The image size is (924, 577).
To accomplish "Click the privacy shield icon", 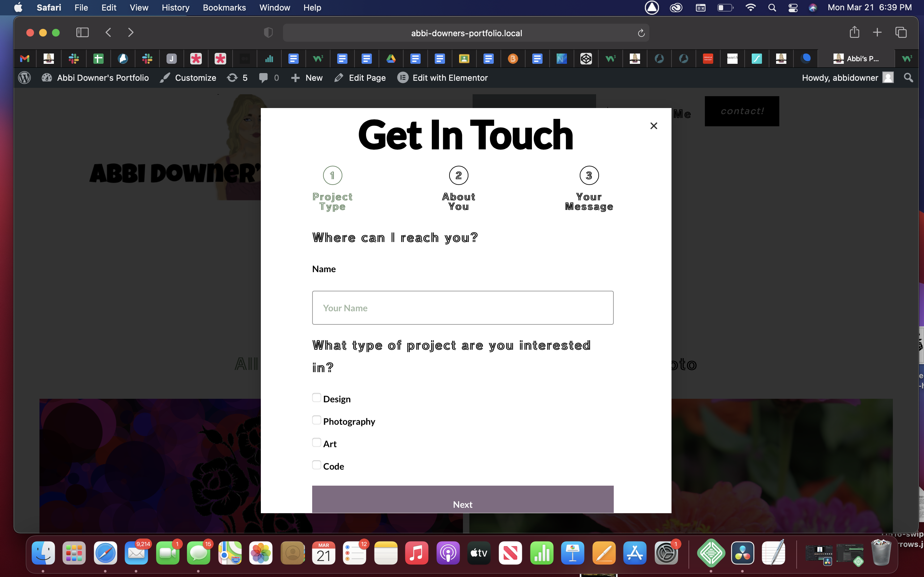I will [x=269, y=33].
